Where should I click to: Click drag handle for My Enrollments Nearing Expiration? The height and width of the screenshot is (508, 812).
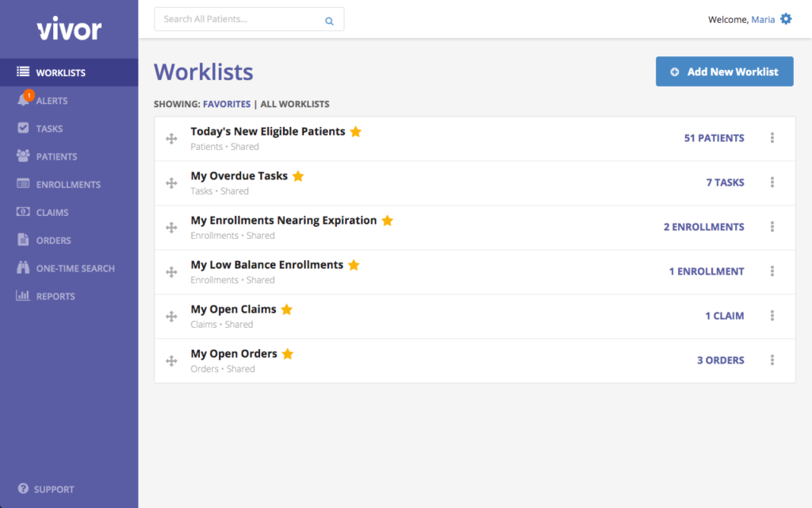[x=171, y=228]
